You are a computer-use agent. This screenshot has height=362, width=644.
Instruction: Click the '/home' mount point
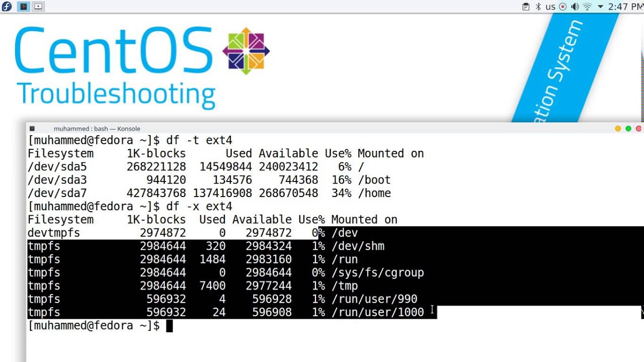[374, 193]
